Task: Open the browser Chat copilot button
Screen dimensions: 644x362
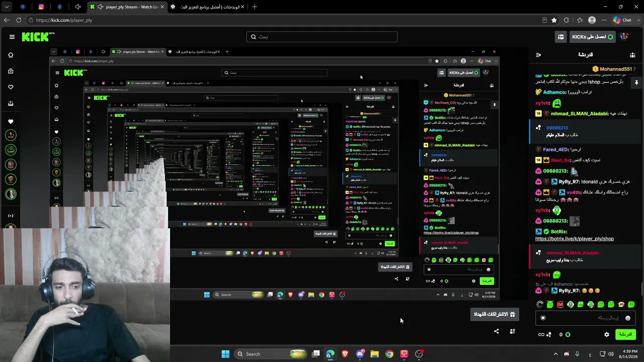Action: pos(622,20)
